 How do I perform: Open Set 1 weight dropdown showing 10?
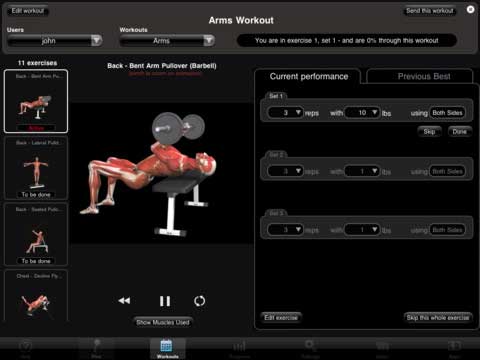362,113
